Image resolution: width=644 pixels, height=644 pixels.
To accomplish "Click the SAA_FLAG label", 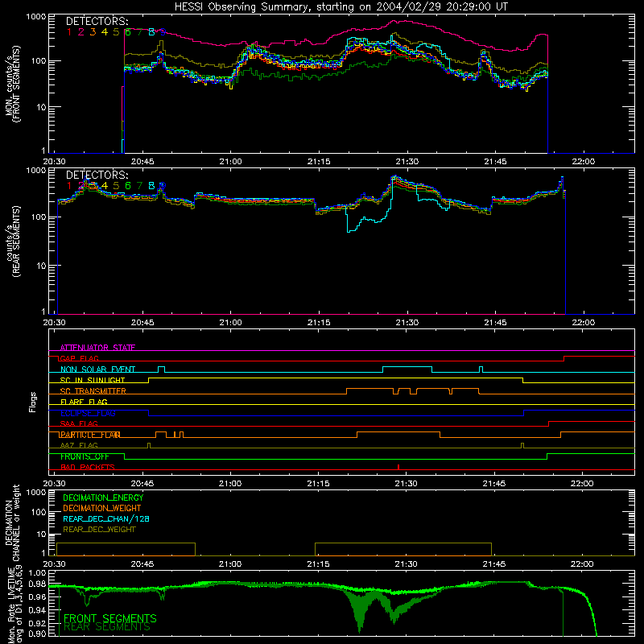I will tap(79, 423).
